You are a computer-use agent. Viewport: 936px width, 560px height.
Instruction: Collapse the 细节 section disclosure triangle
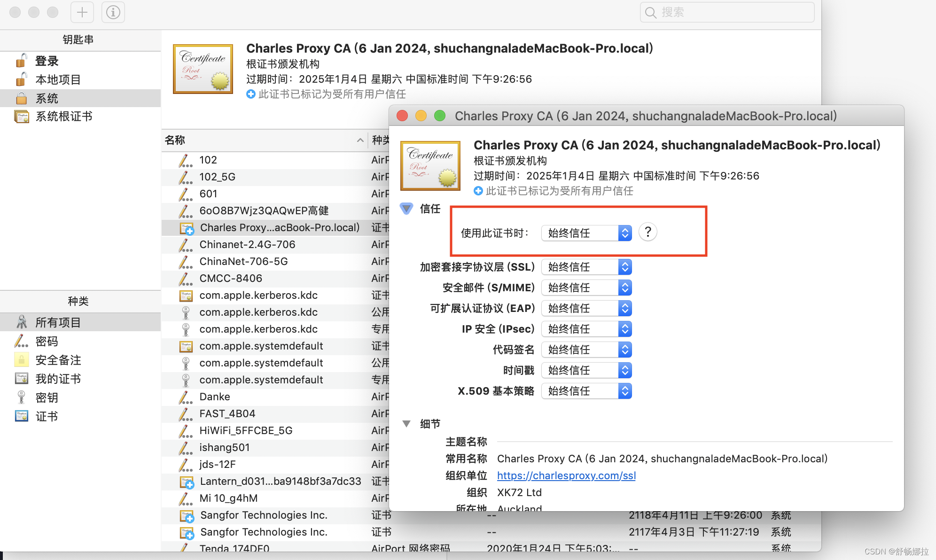tap(407, 423)
